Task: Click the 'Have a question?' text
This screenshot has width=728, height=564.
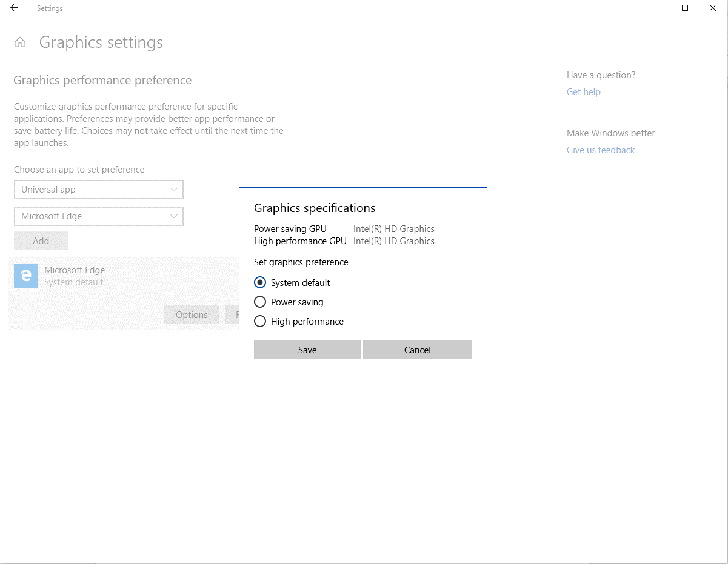Action: tap(601, 75)
